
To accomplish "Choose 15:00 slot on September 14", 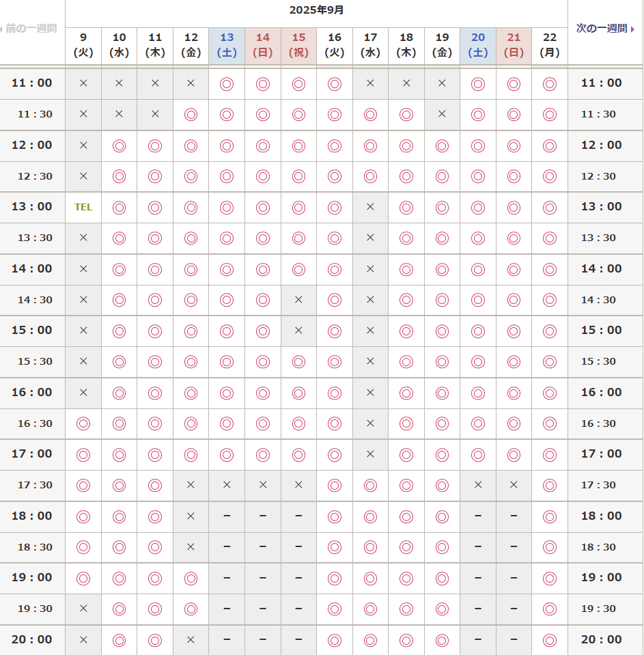I will [263, 331].
